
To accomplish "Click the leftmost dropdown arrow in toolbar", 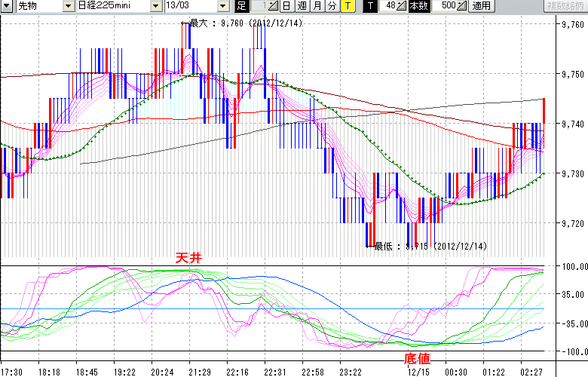I will 6,6.
